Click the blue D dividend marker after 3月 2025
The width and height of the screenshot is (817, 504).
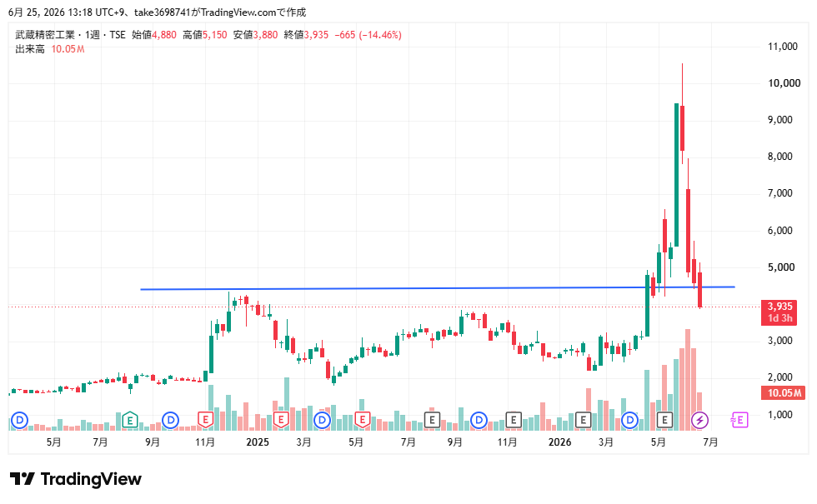tap(322, 420)
